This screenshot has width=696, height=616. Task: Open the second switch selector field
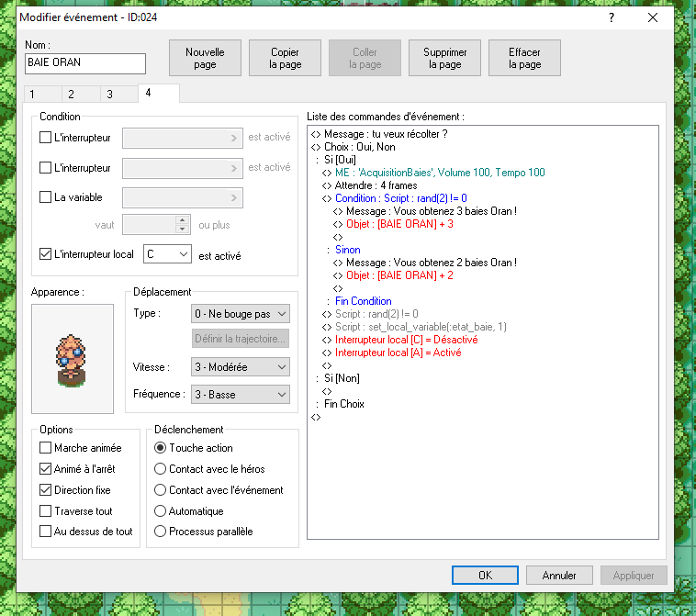[x=183, y=168]
